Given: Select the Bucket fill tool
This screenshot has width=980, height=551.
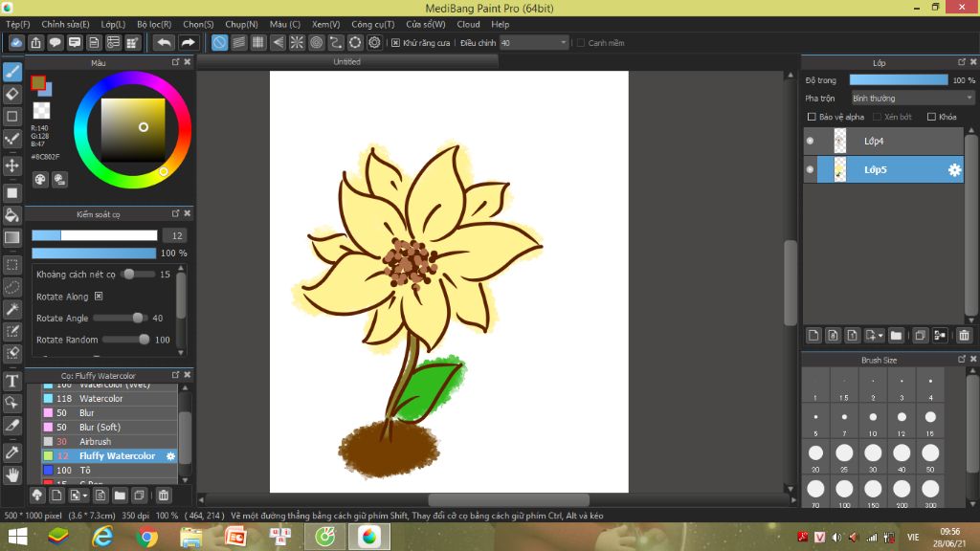Looking at the screenshot, I should [x=12, y=215].
